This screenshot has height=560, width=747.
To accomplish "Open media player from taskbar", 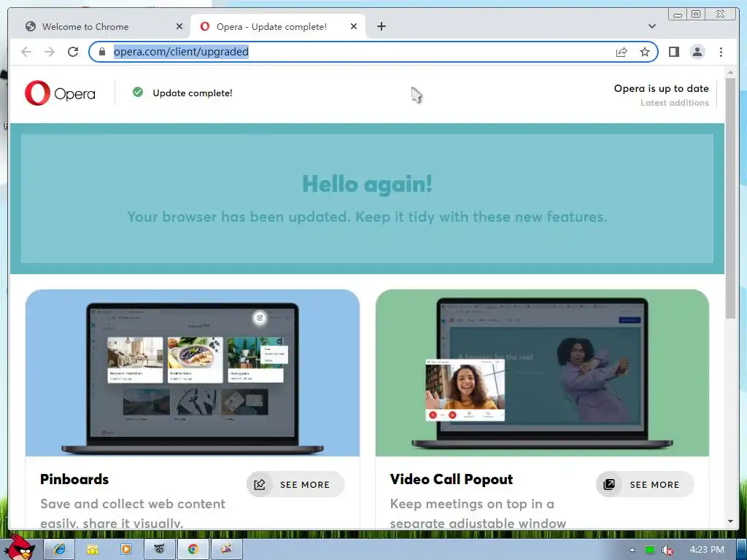I will (x=125, y=550).
